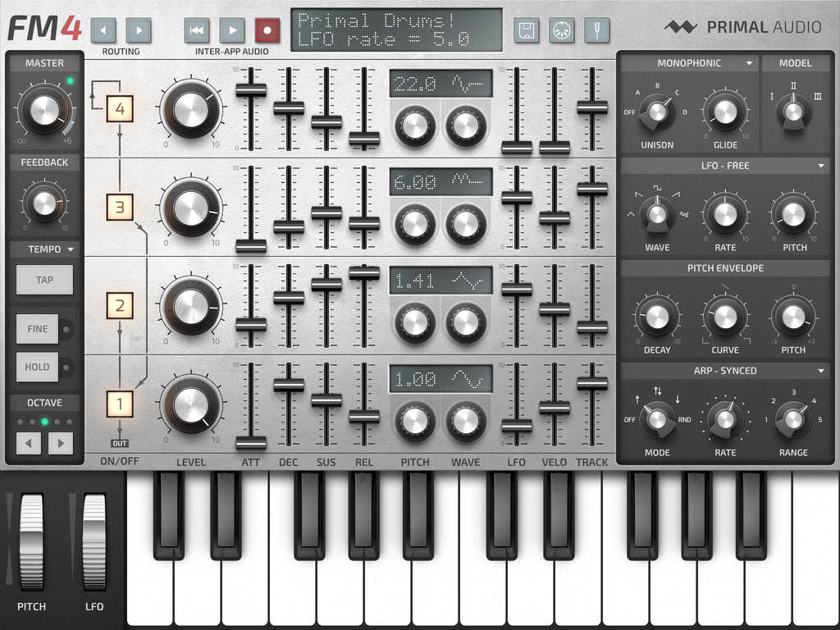Click the GLIDE knob
This screenshot has height=630, width=840.
pos(725,112)
